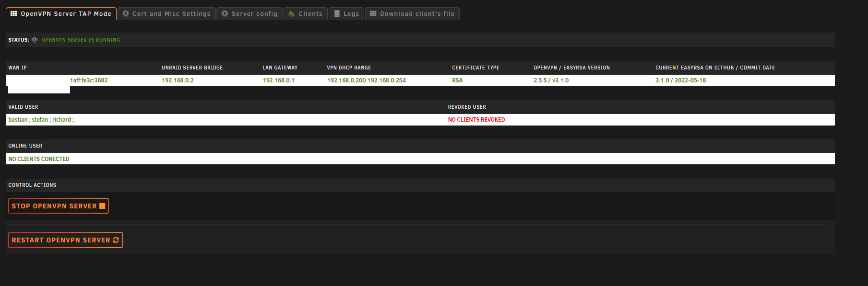Switch to Cert and Misc Settings tab

166,13
